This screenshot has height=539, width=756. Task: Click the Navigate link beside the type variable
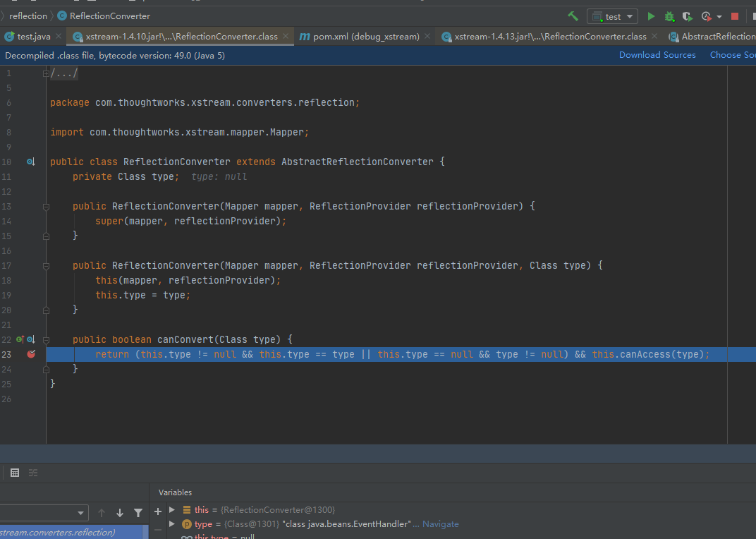coord(440,524)
